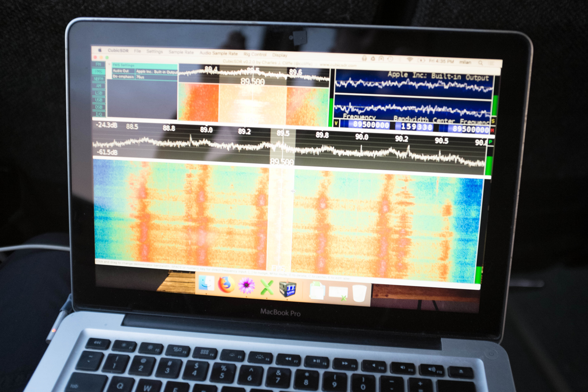This screenshot has width=588, height=392.
Task: Open the Sample Rate menu
Action: pos(181,52)
